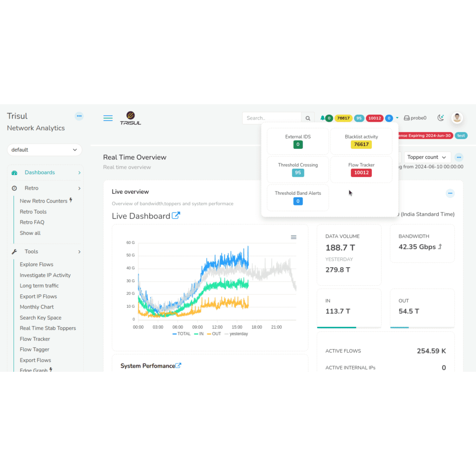Expand alerts dropdown caret in header

[397, 118]
